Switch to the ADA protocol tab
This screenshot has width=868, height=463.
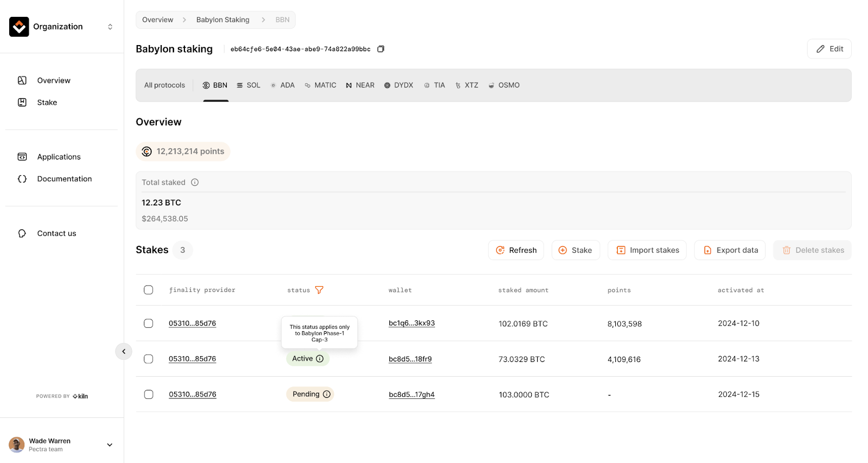pyautogui.click(x=283, y=85)
